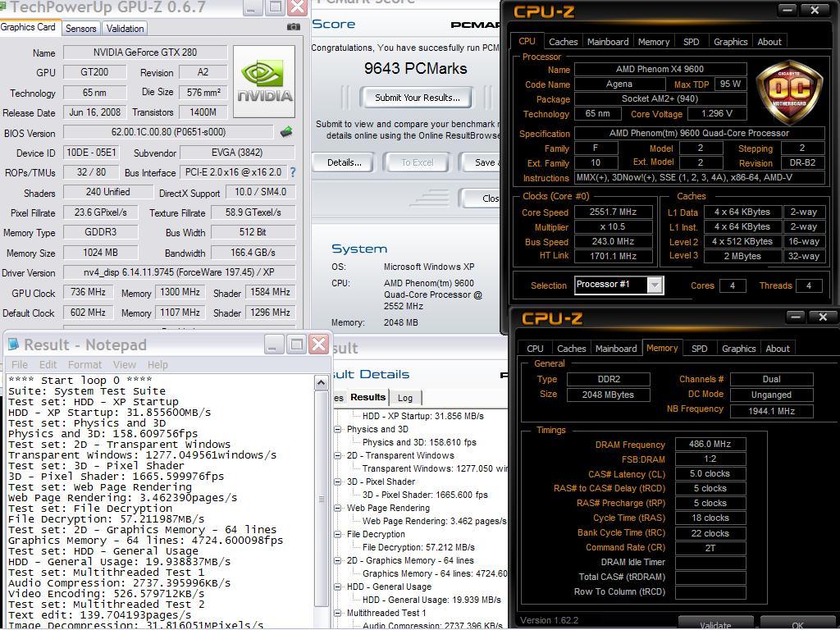Click the GPU name field GeForce GTX 280
Image resolution: width=840 pixels, height=630 pixels.
145,52
